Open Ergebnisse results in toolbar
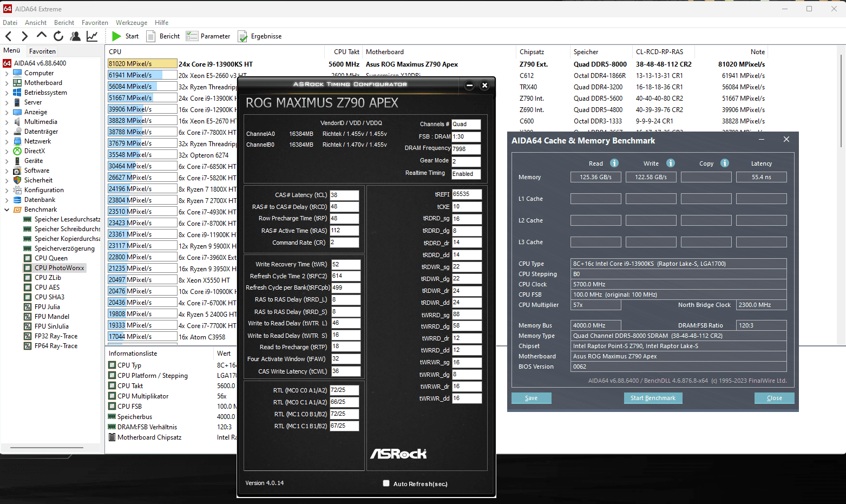The height and width of the screenshot is (504, 846). 260,36
